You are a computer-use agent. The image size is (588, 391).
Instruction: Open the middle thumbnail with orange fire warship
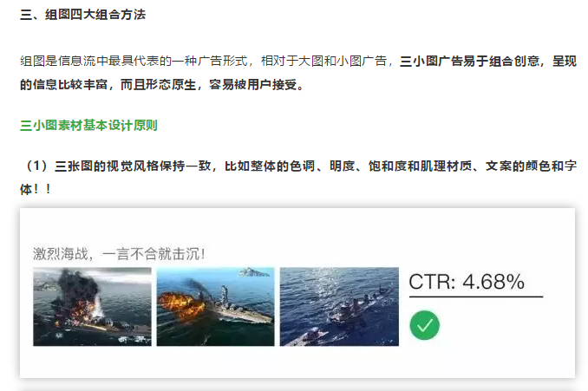coord(216,306)
